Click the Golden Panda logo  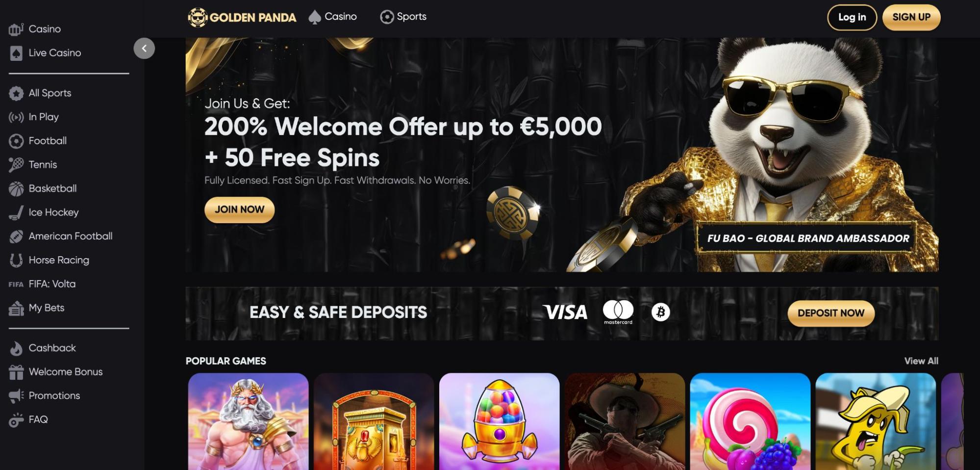[242, 17]
